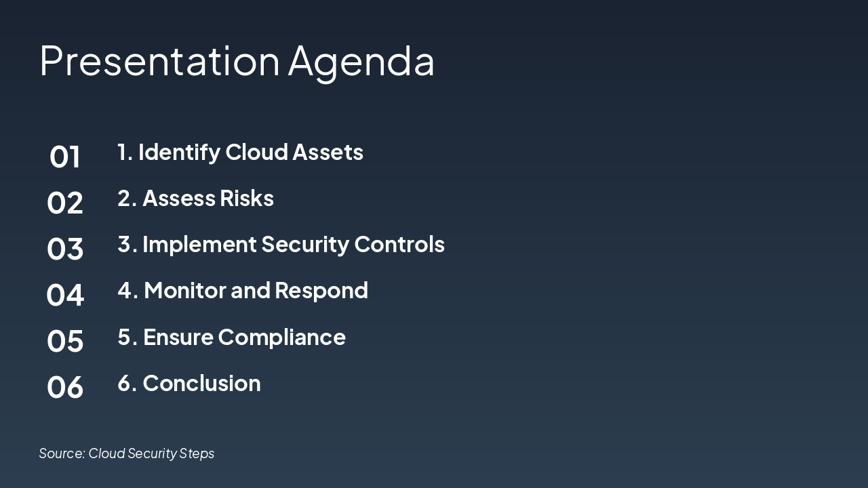Image resolution: width=868 pixels, height=488 pixels.
Task: Select agenda item "2. Assess Risks"
Action: click(x=196, y=198)
